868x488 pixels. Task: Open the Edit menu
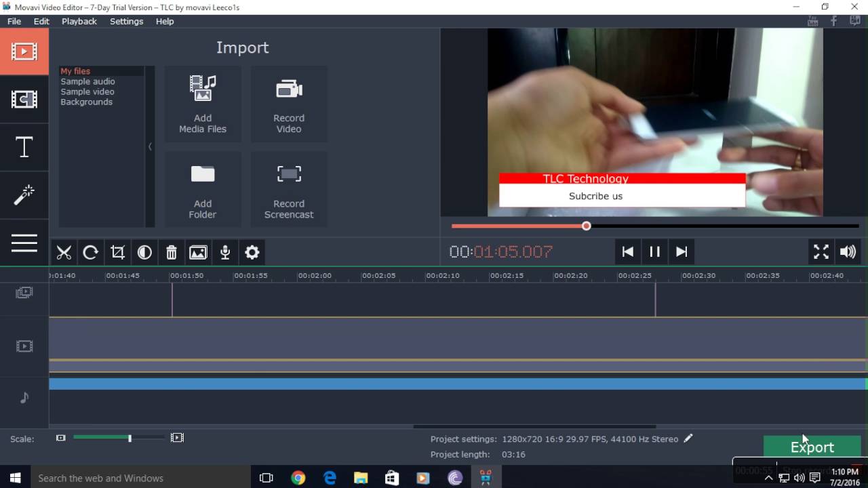point(41,21)
